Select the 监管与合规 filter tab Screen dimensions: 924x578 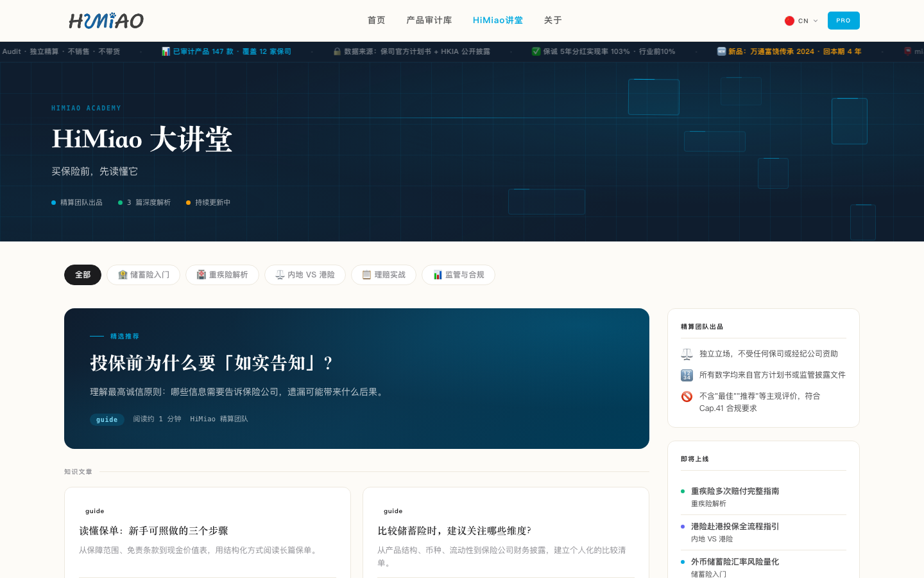point(458,275)
